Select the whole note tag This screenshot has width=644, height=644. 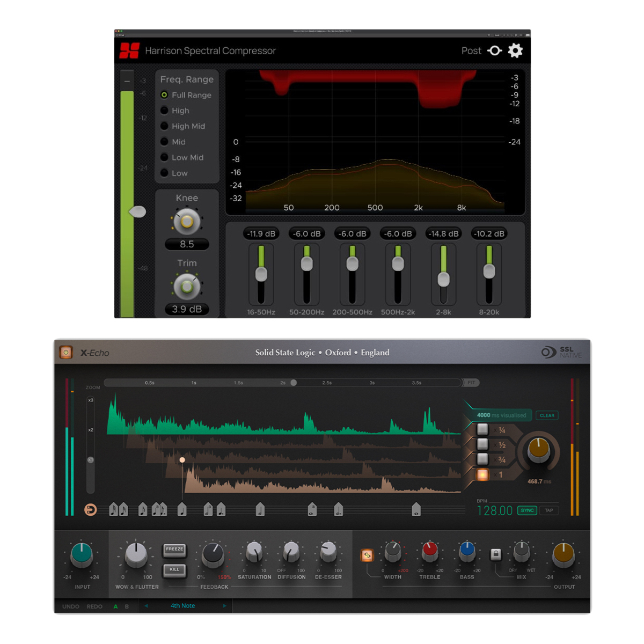(416, 509)
